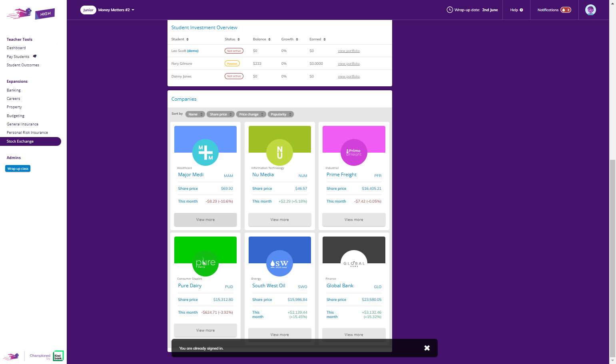Dismiss the 'already signed in' message
This screenshot has height=364, width=616.
427,348
